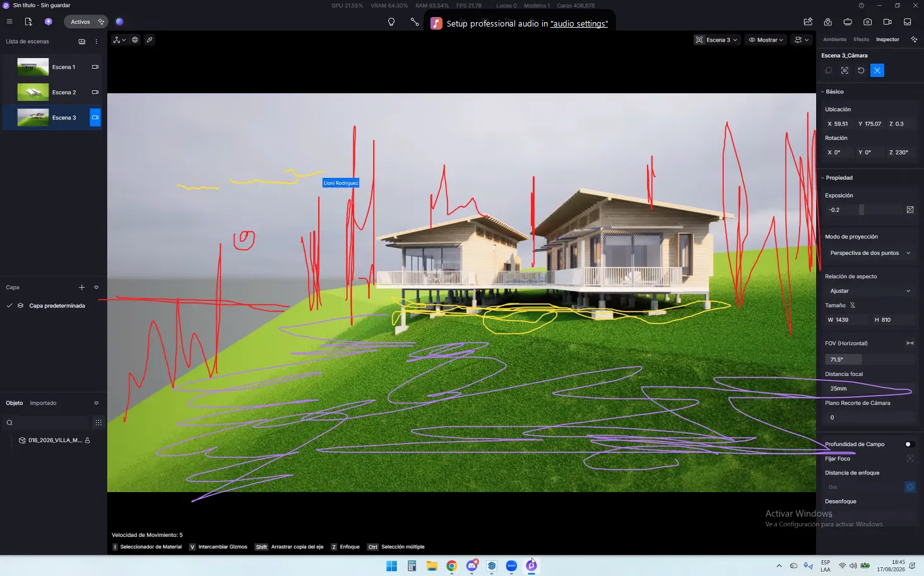
Task: Click the camera image render icon
Action: pyautogui.click(x=868, y=21)
